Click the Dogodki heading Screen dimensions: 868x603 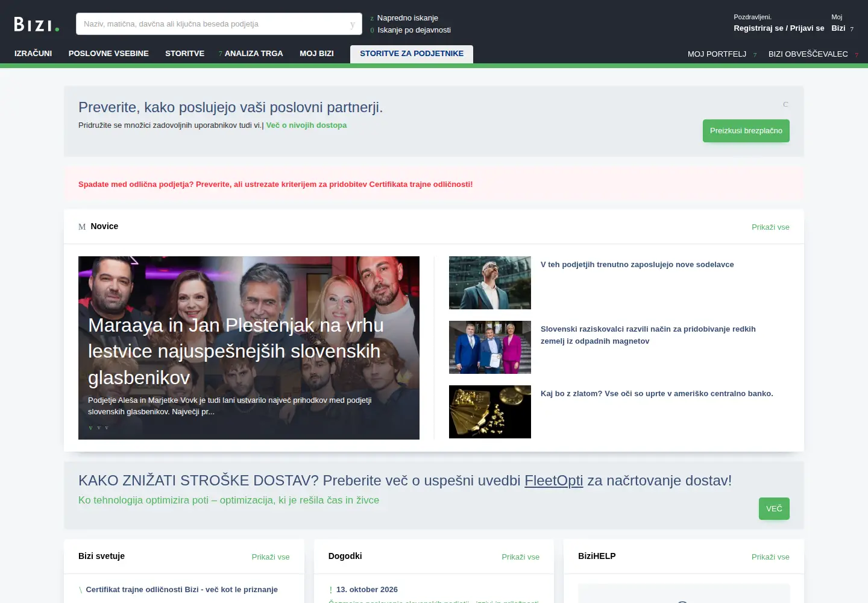tap(345, 556)
